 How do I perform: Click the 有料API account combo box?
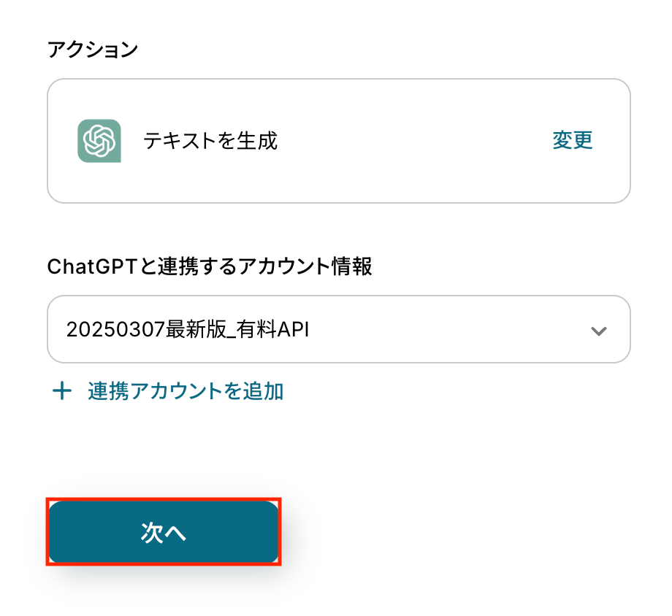(338, 330)
